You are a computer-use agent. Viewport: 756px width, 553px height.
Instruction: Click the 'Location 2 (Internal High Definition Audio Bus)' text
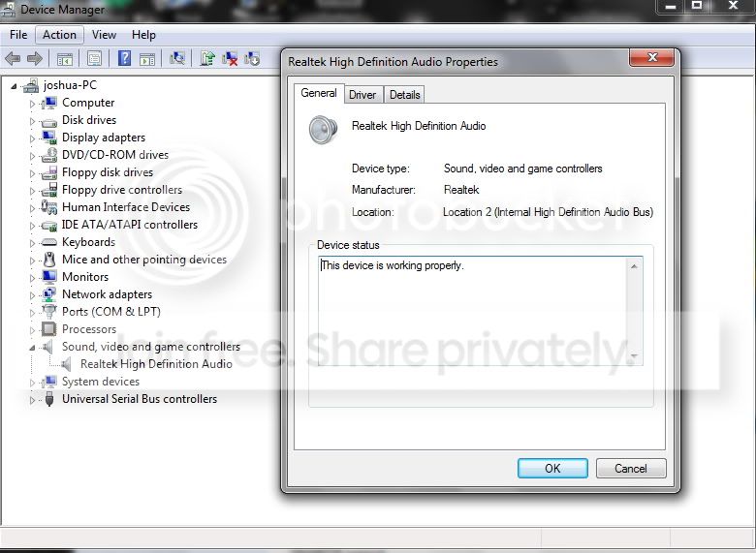point(549,212)
